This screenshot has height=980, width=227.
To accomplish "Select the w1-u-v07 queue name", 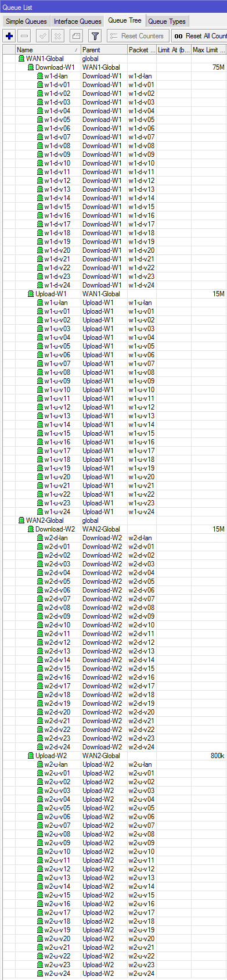I will tap(57, 364).
